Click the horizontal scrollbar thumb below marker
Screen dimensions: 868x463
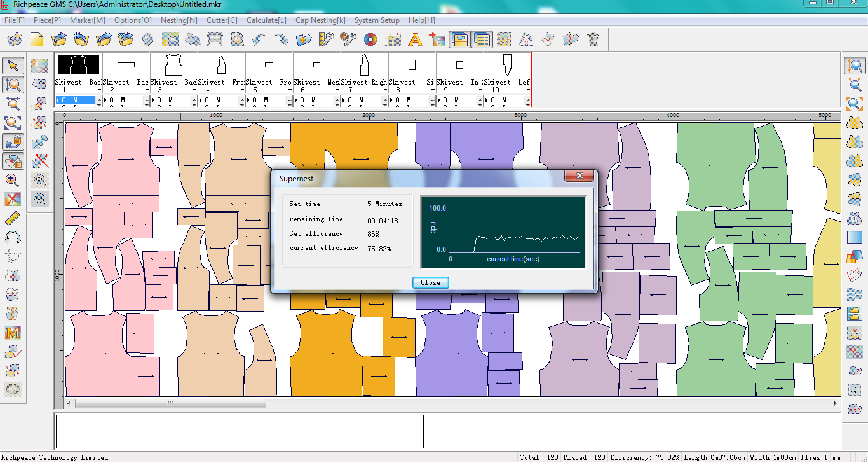(x=170, y=403)
